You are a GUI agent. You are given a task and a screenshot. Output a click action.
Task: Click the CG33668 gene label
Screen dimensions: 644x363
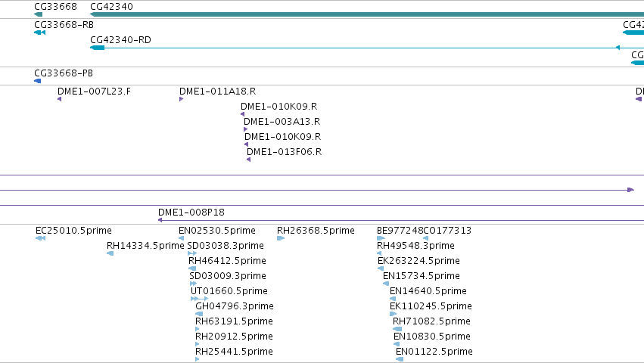point(55,7)
